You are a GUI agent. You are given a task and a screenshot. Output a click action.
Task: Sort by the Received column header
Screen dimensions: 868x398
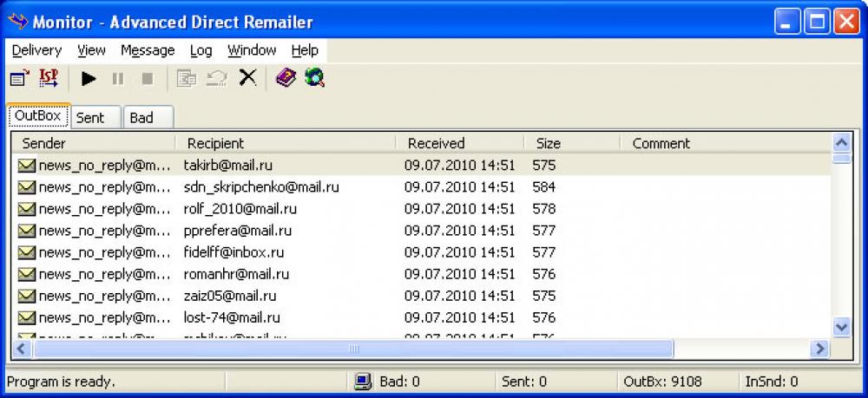(x=460, y=144)
